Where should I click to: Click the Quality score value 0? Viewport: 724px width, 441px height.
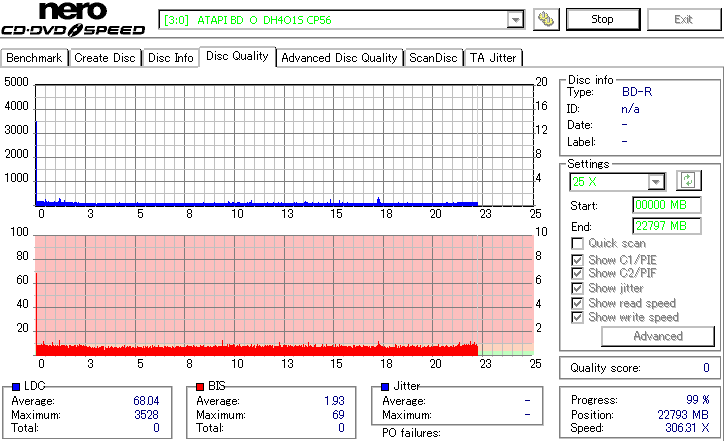(706, 368)
